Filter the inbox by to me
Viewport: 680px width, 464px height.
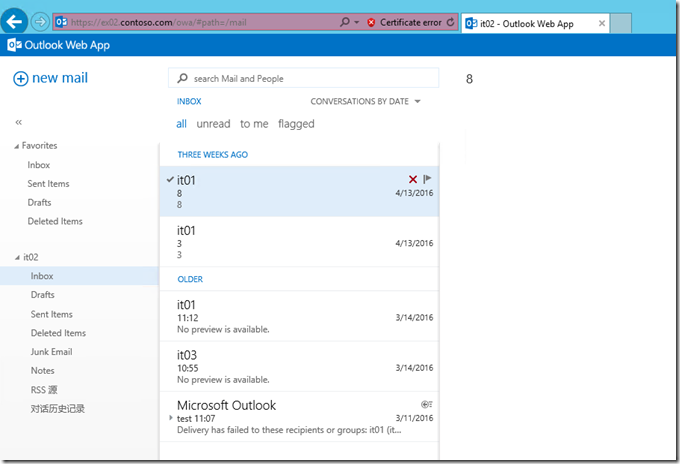point(254,124)
